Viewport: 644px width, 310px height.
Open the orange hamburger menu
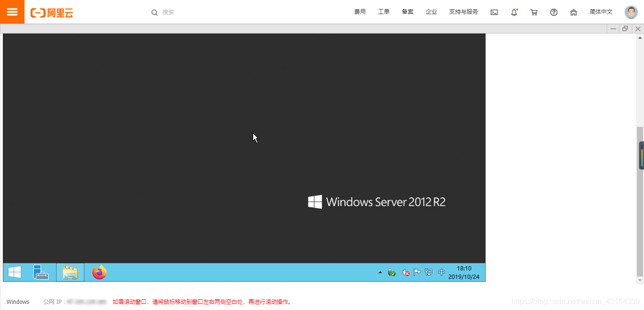(12, 12)
